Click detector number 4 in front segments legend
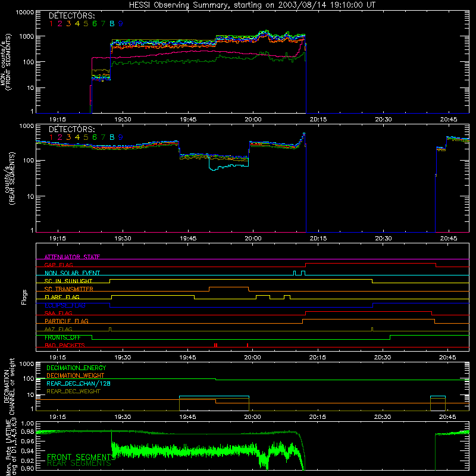Viewport: 476px width, 476px height. [x=77, y=24]
